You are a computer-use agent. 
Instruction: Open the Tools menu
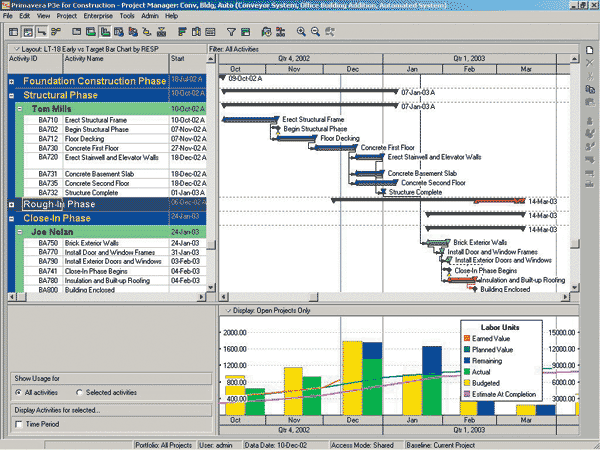(x=127, y=16)
